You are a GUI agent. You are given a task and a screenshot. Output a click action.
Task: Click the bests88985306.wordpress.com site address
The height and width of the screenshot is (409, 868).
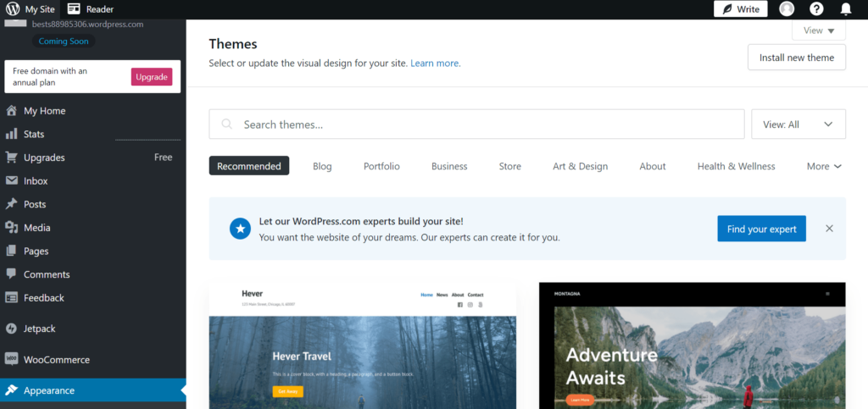click(x=87, y=25)
